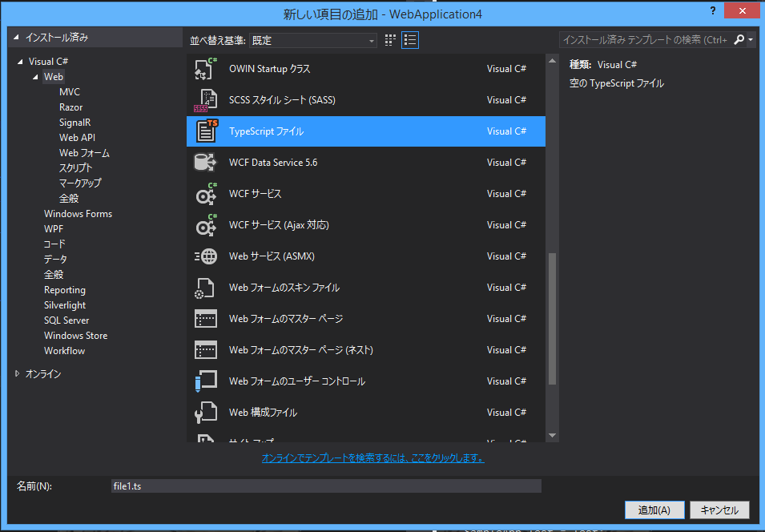The width and height of the screenshot is (765, 532).
Task: Select the コード category
Action: pyautogui.click(x=54, y=244)
